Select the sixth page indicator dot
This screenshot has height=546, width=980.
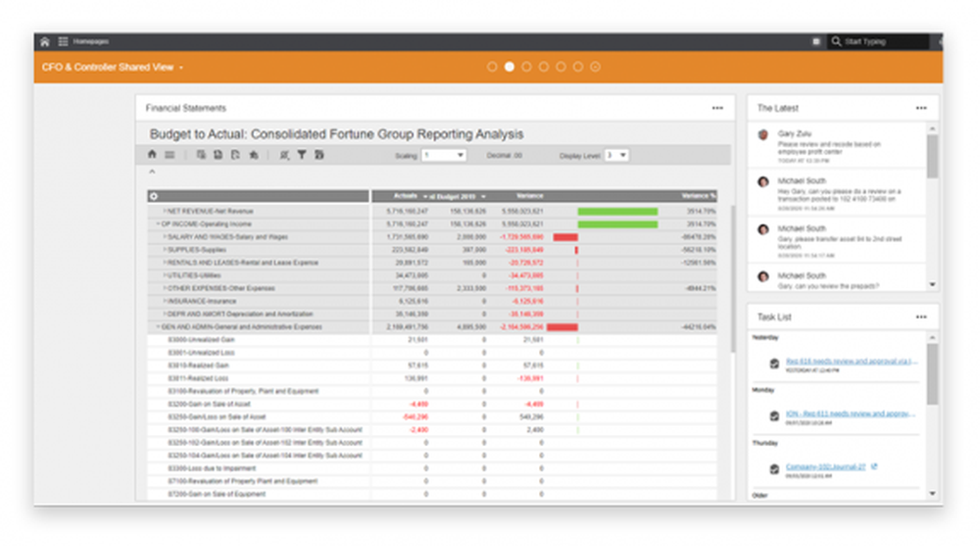(x=578, y=67)
